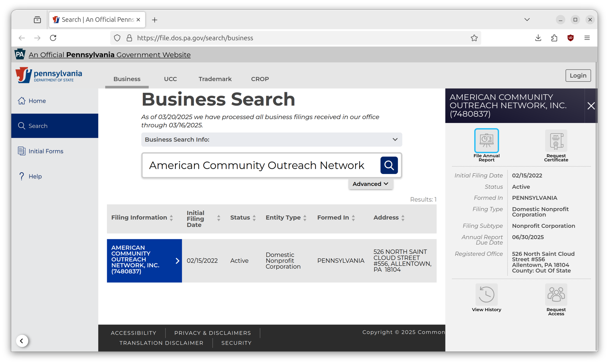Switch to the Trademark tab
The image size is (609, 364).
(x=215, y=79)
